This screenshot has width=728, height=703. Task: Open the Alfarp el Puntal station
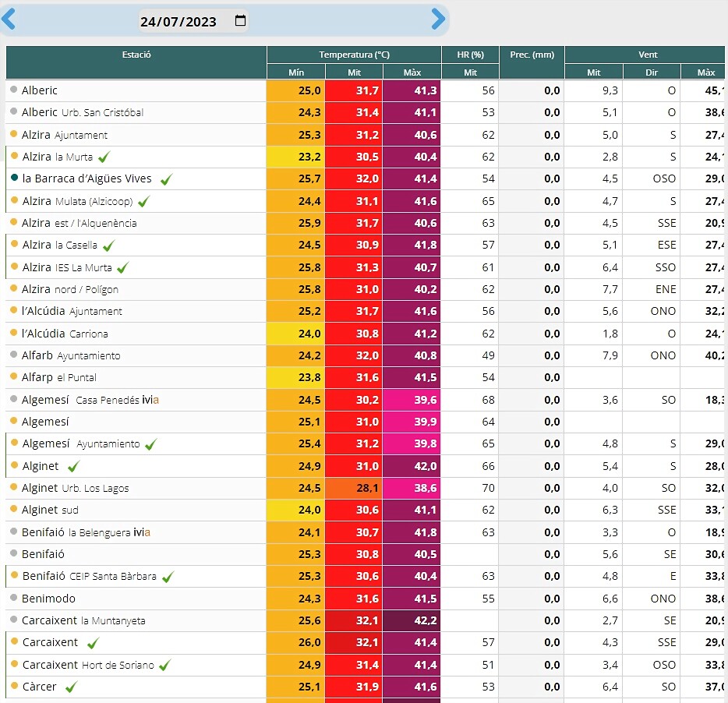(x=59, y=377)
